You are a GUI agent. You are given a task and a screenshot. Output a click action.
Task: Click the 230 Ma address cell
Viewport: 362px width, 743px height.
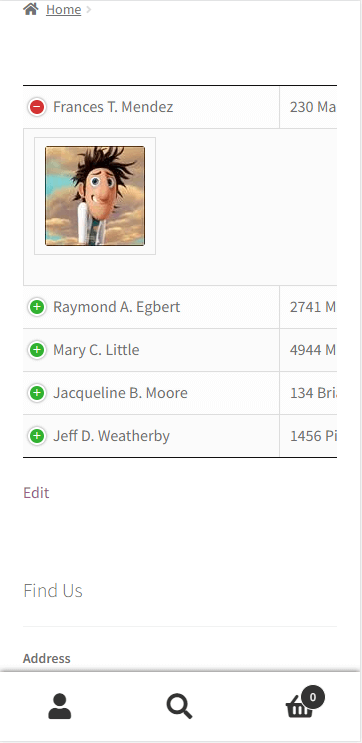[x=308, y=107]
